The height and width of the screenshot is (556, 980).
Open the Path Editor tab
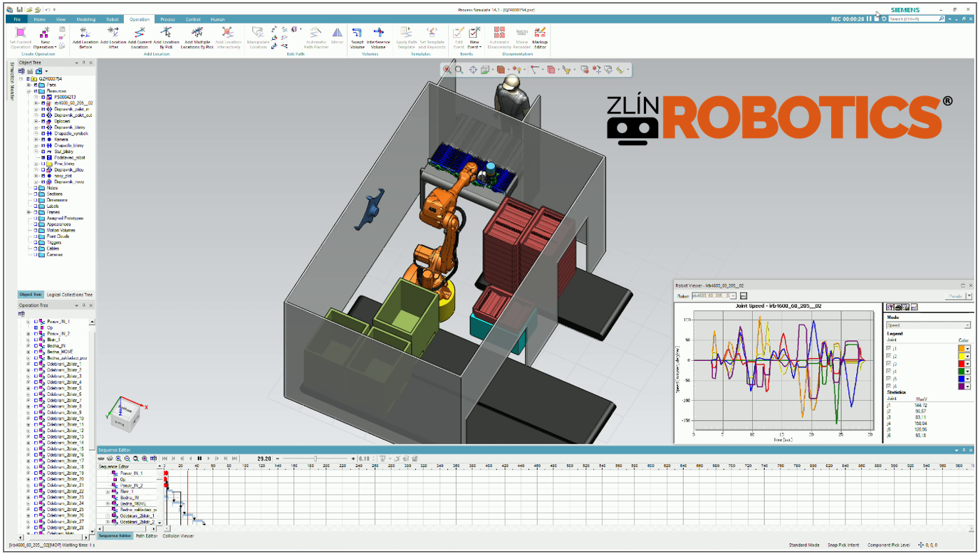coord(147,536)
